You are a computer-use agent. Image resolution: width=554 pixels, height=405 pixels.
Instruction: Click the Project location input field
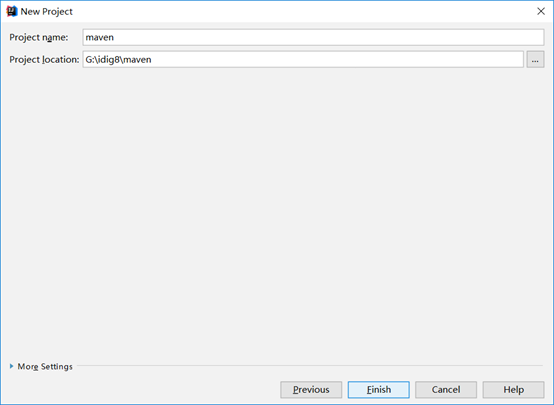coord(303,59)
